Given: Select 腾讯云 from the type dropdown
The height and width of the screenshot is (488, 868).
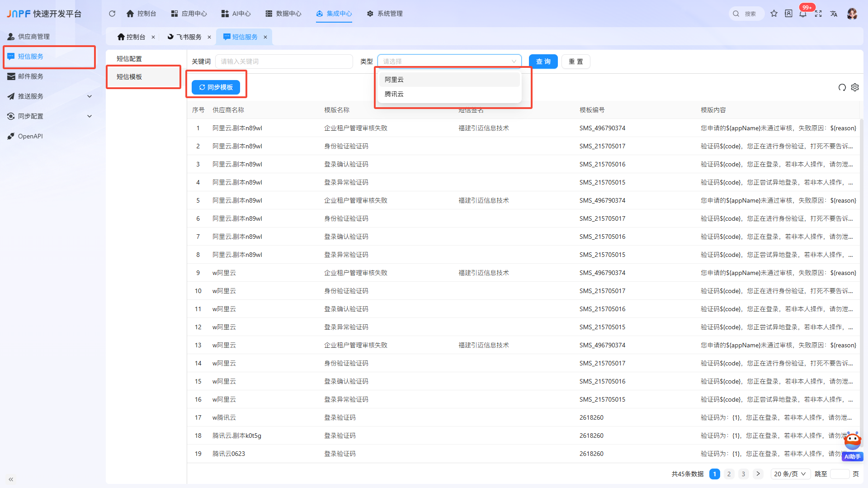Looking at the screenshot, I should 449,94.
